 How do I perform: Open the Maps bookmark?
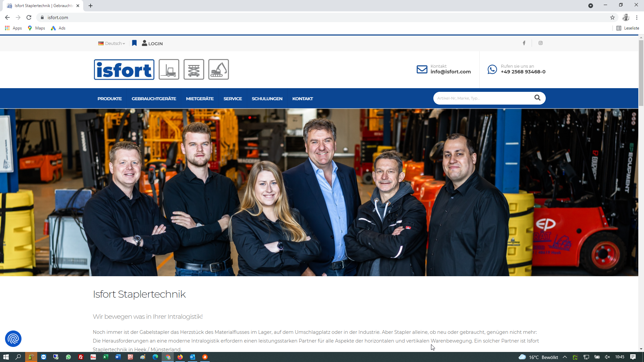(x=37, y=28)
